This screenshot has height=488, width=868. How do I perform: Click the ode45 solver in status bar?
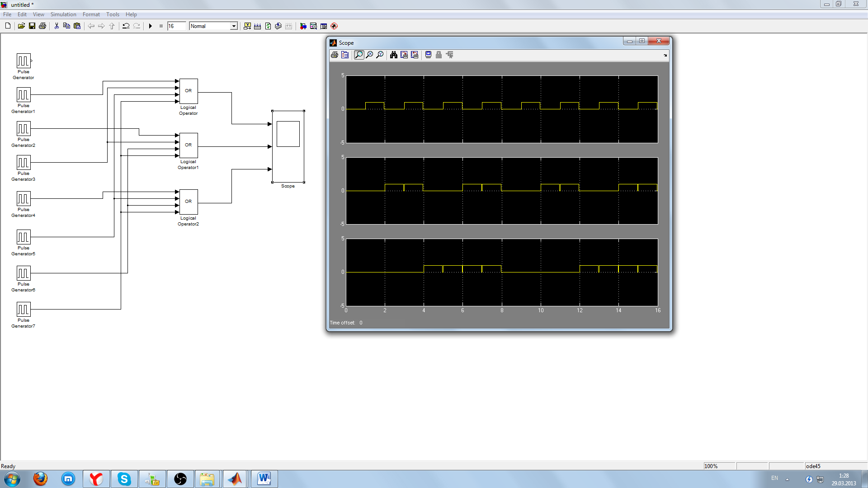click(x=835, y=466)
